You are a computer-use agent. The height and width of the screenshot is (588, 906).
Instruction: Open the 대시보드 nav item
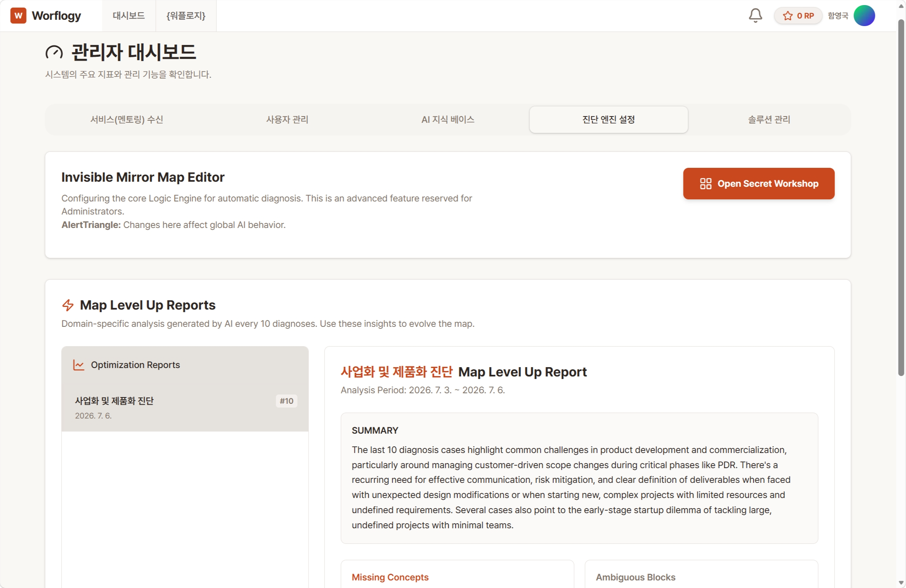click(x=129, y=16)
